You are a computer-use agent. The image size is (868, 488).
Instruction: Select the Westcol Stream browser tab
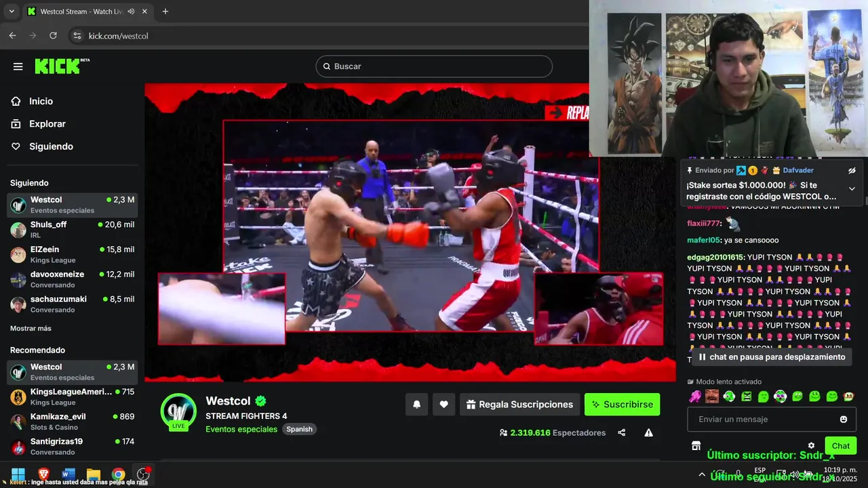87,12
